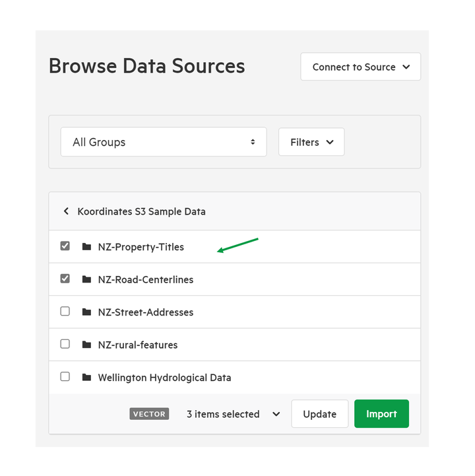The width and height of the screenshot is (475, 476).
Task: Click the NZ-Property-Titles folder icon
Action: pyautogui.click(x=86, y=247)
